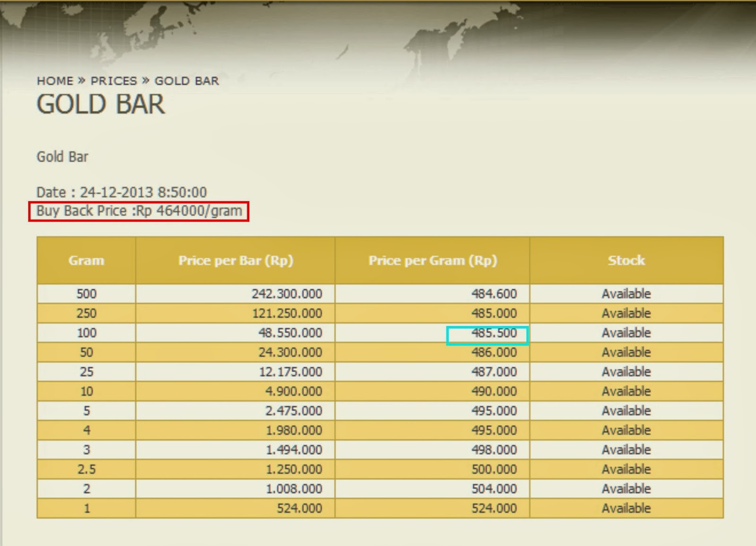Select per-gram price 485.500
The image size is (756, 546).
point(494,333)
